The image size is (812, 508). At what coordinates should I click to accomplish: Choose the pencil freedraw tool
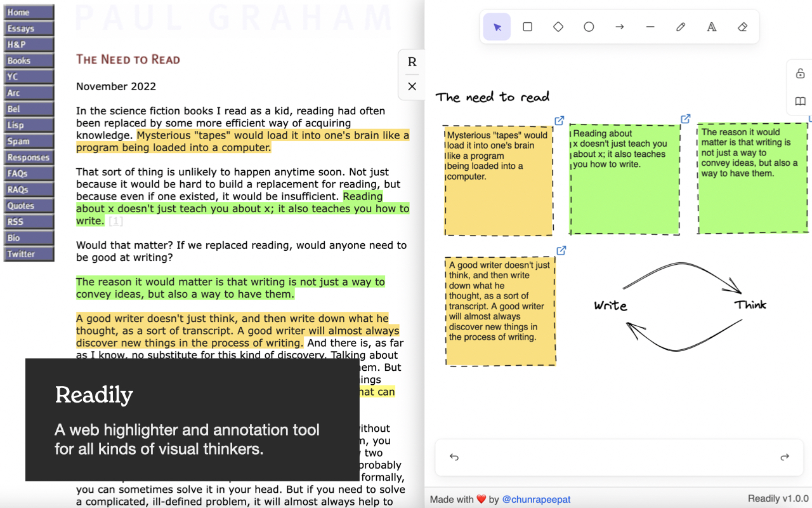click(x=681, y=27)
